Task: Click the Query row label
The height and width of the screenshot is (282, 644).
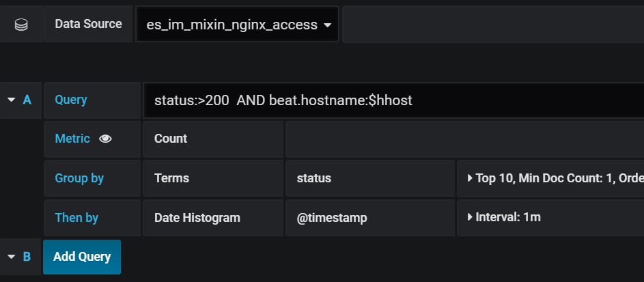Action: point(70,100)
